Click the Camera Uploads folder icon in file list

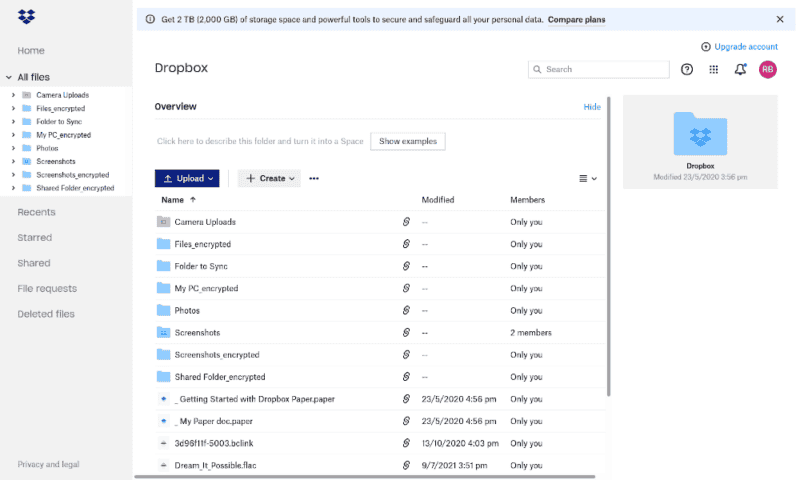[163, 222]
